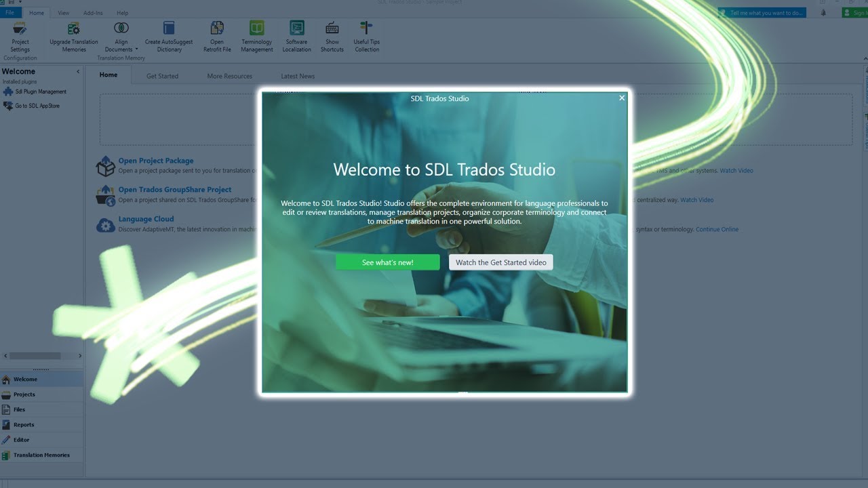The height and width of the screenshot is (488, 868).
Task: Expand the Align Documents dropdown arrow
Action: (x=136, y=49)
